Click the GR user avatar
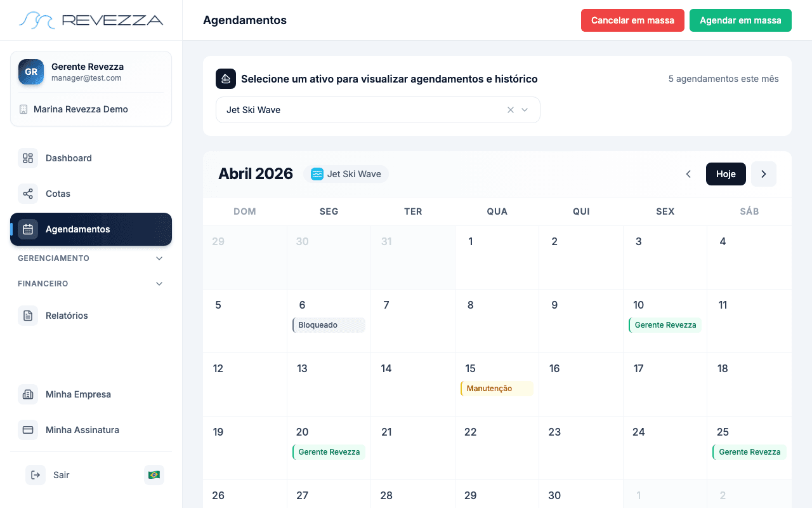This screenshot has width=812, height=508. pos(31,72)
